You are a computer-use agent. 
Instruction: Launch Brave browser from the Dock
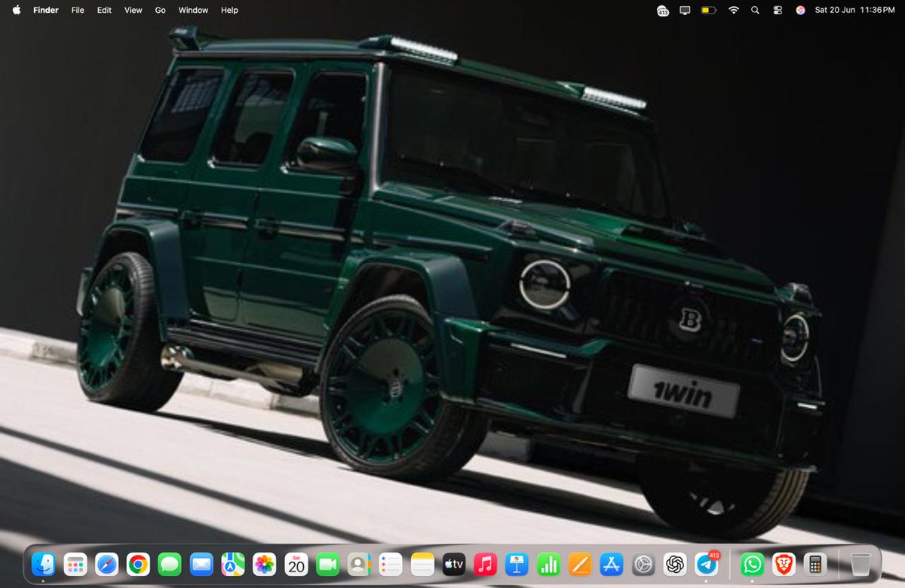click(x=784, y=564)
